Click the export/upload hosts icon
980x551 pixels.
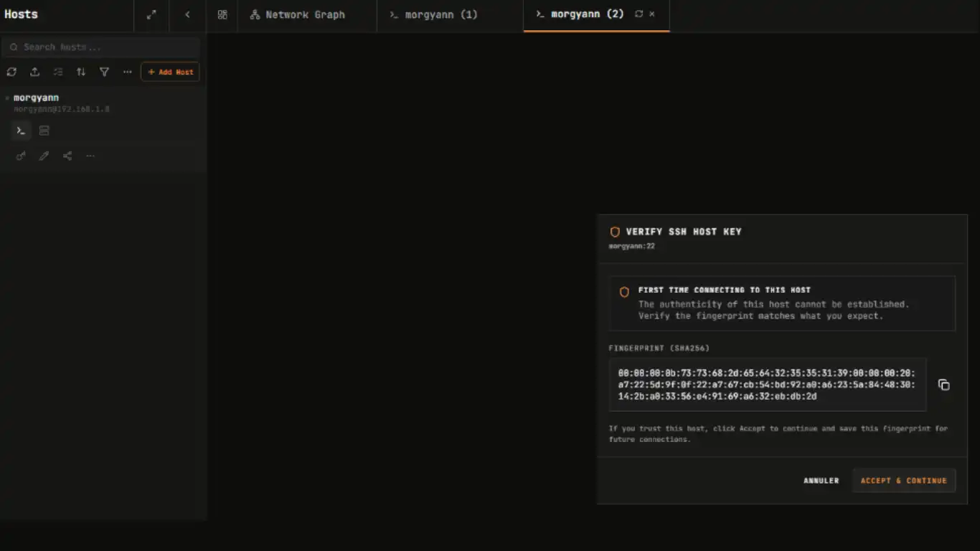[34, 72]
